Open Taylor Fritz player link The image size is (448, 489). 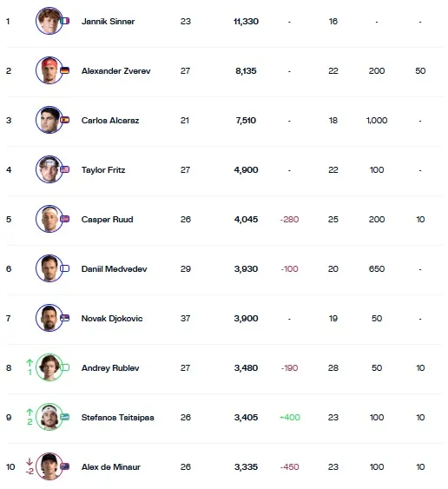click(x=103, y=170)
